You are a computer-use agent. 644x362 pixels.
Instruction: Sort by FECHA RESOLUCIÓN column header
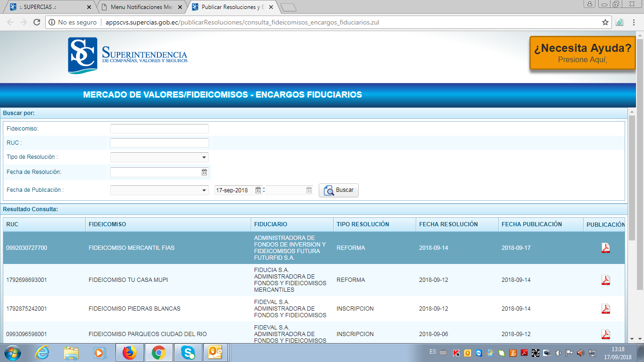tap(448, 224)
